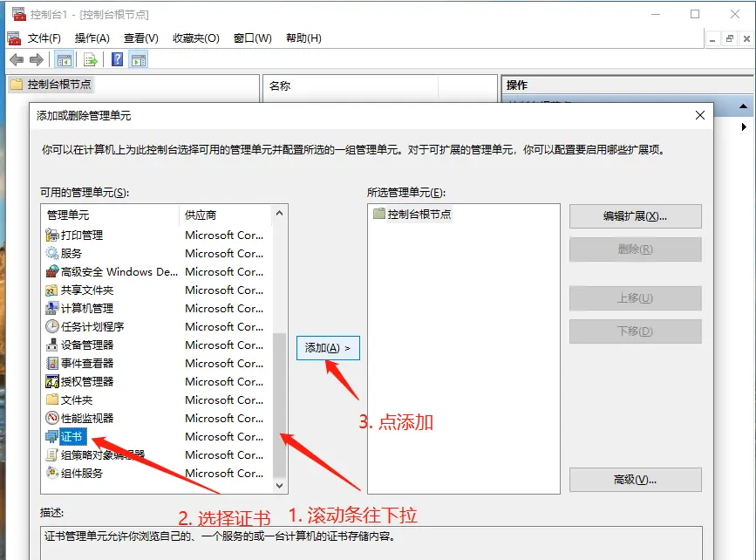Open the 收藏夹(O) menu
The image size is (756, 560).
pyautogui.click(x=196, y=38)
